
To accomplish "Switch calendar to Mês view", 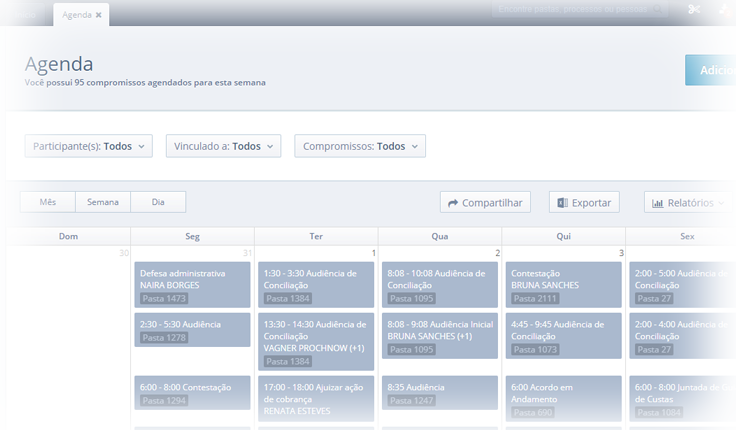I will click(x=47, y=202).
